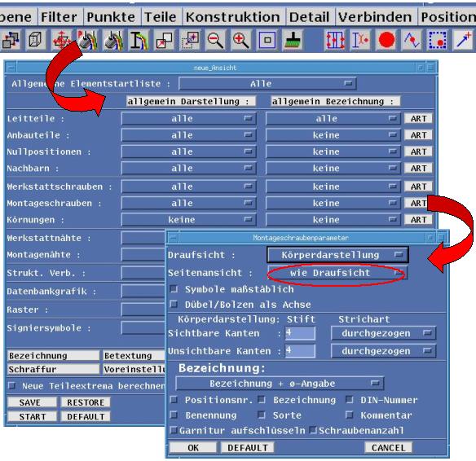Open the Konstruktion menu
Image resolution: width=476 pixels, height=461 pixels.
[x=233, y=17]
